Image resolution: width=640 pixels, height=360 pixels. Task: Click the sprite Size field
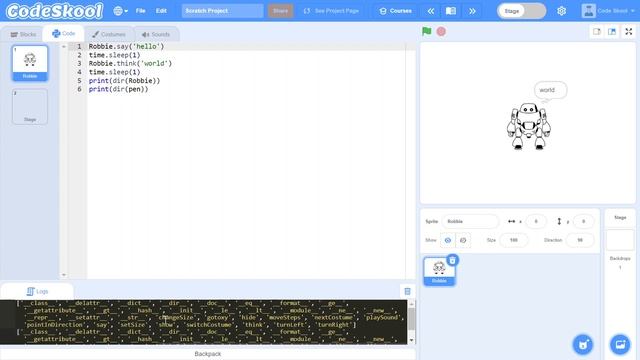pyautogui.click(x=513, y=240)
